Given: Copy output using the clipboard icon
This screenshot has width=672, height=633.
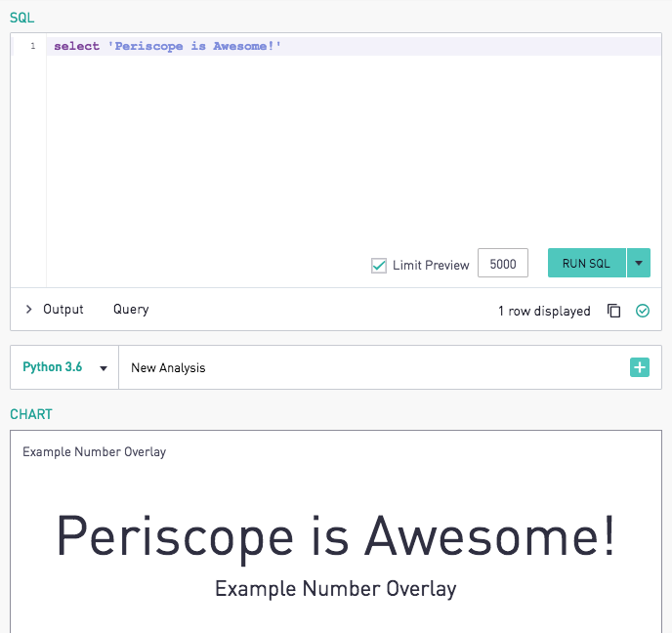Looking at the screenshot, I should (x=613, y=311).
